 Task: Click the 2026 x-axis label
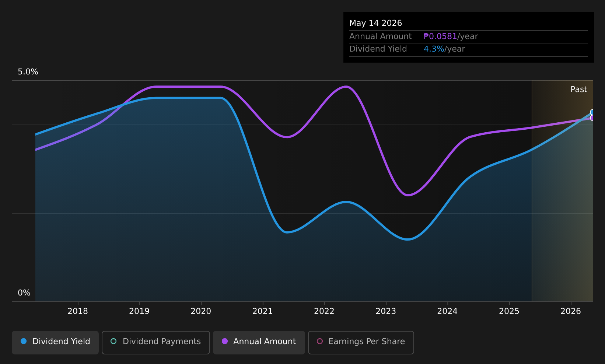coord(571,311)
